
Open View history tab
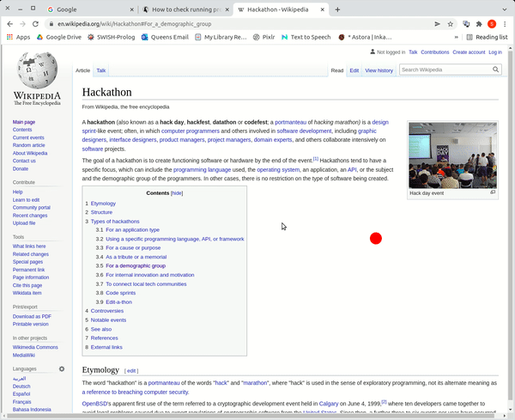click(x=379, y=70)
